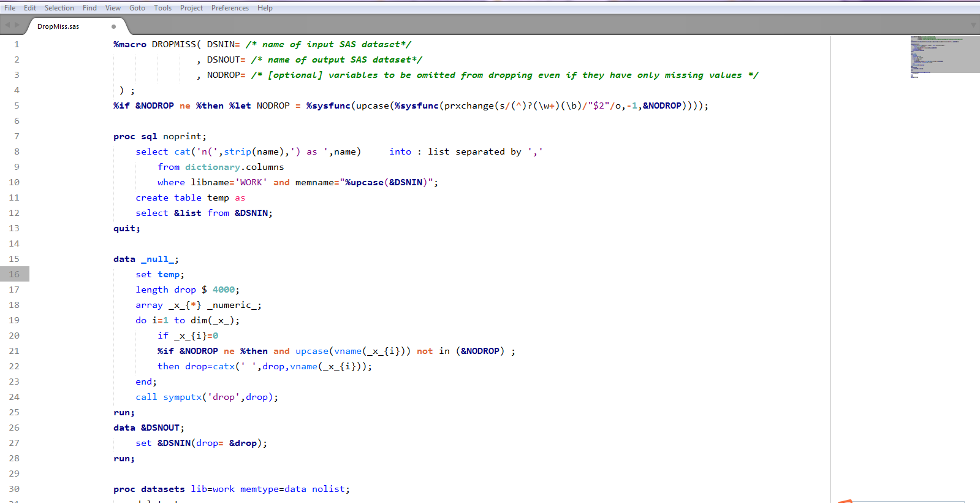Click line number 5 in the gutter

pyautogui.click(x=17, y=106)
